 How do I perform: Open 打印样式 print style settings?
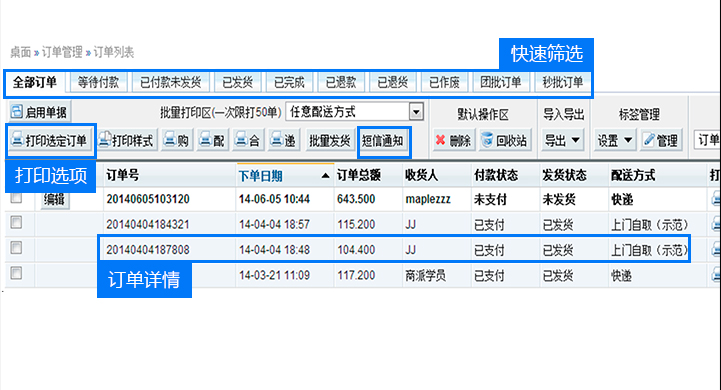[x=127, y=140]
